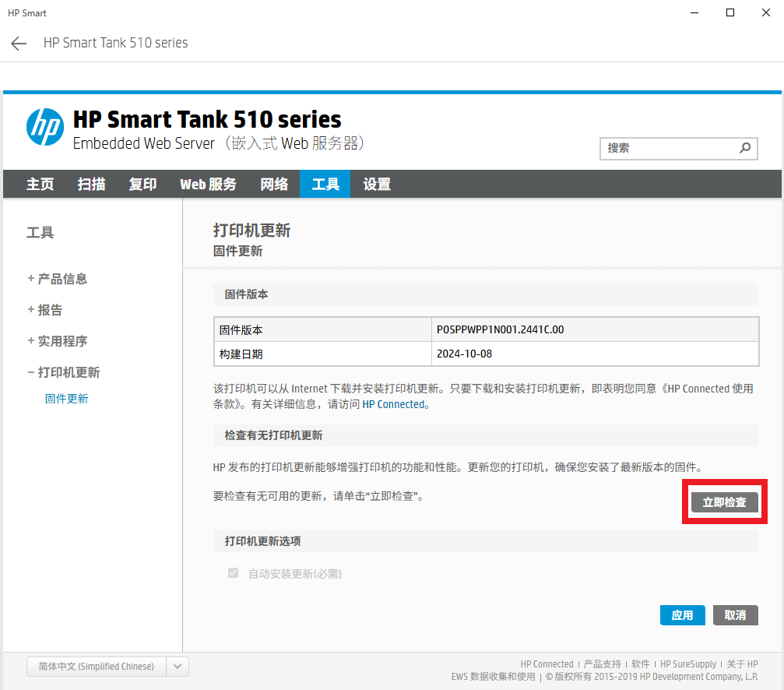This screenshot has width=784, height=690.
Task: Click the back arrow icon
Action: tap(19, 44)
